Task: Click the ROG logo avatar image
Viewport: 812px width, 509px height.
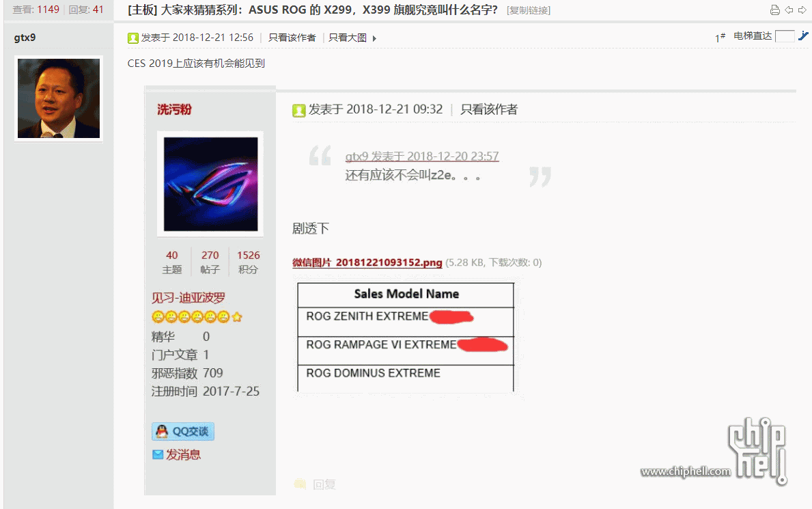Action: [210, 184]
